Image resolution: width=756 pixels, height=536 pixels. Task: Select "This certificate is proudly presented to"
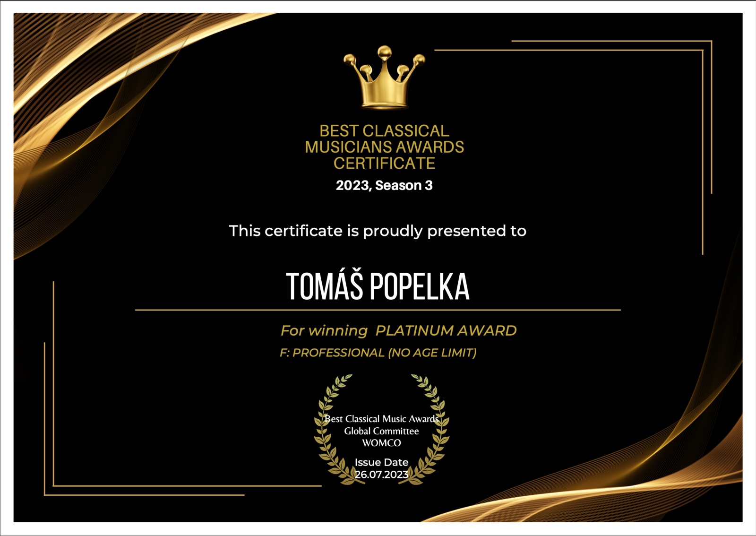coord(378,231)
